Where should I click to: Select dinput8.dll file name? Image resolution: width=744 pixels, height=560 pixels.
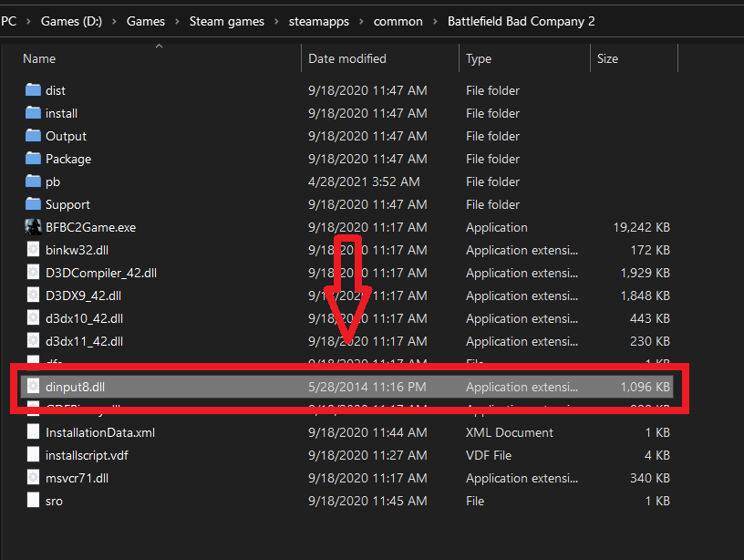(x=75, y=387)
